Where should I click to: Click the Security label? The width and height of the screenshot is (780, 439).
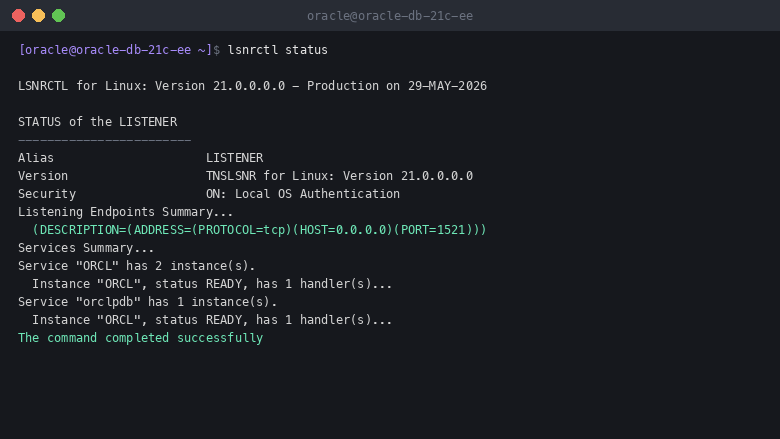tap(47, 194)
